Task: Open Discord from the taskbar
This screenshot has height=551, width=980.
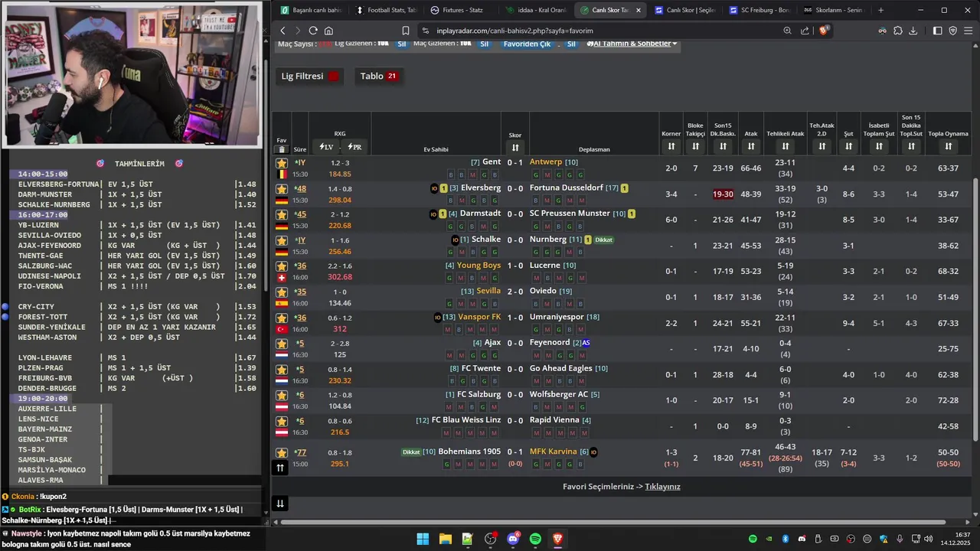Action: [513, 539]
